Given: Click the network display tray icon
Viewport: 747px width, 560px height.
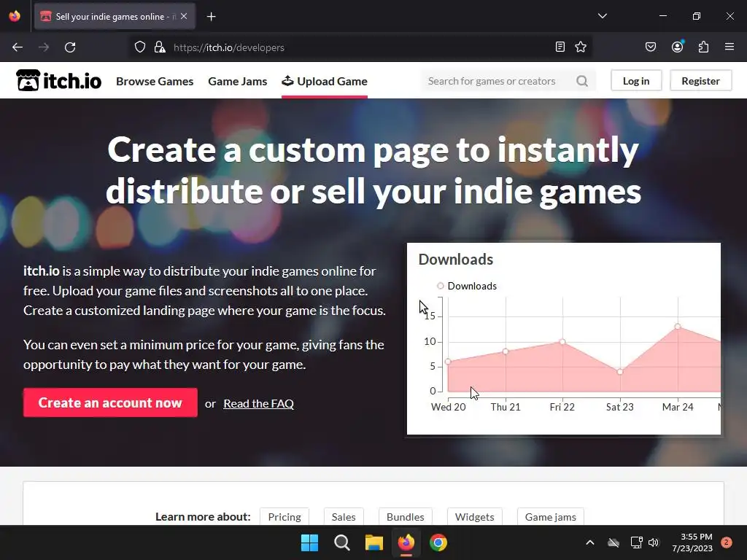Looking at the screenshot, I should pos(636,542).
